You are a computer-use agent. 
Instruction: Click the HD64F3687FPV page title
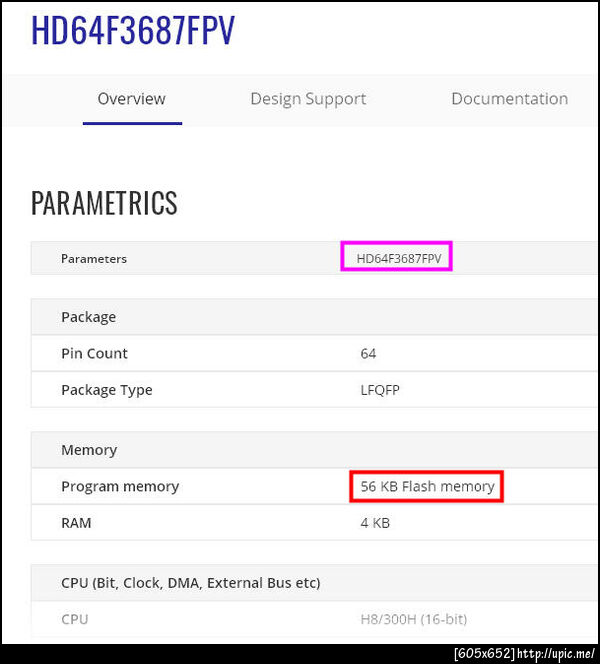(x=133, y=30)
